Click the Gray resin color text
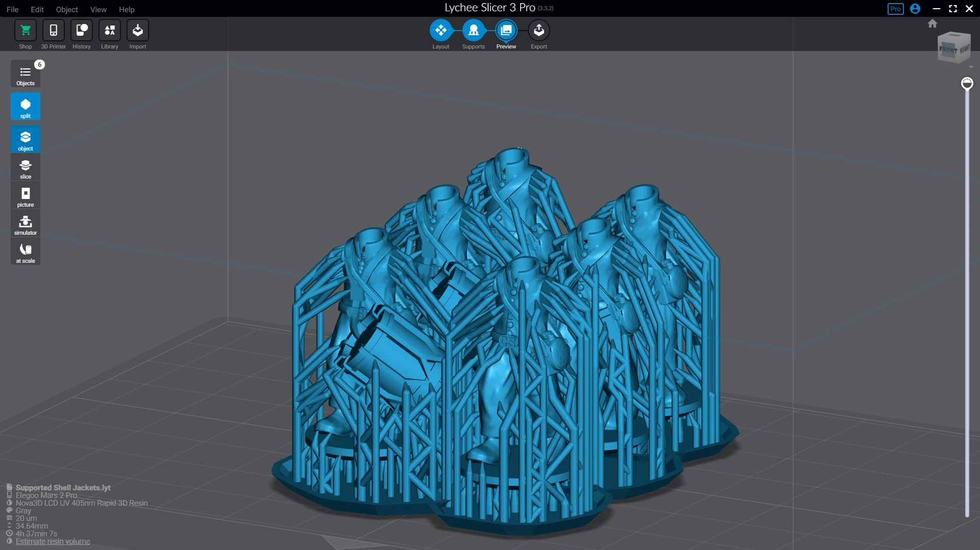 pos(23,511)
